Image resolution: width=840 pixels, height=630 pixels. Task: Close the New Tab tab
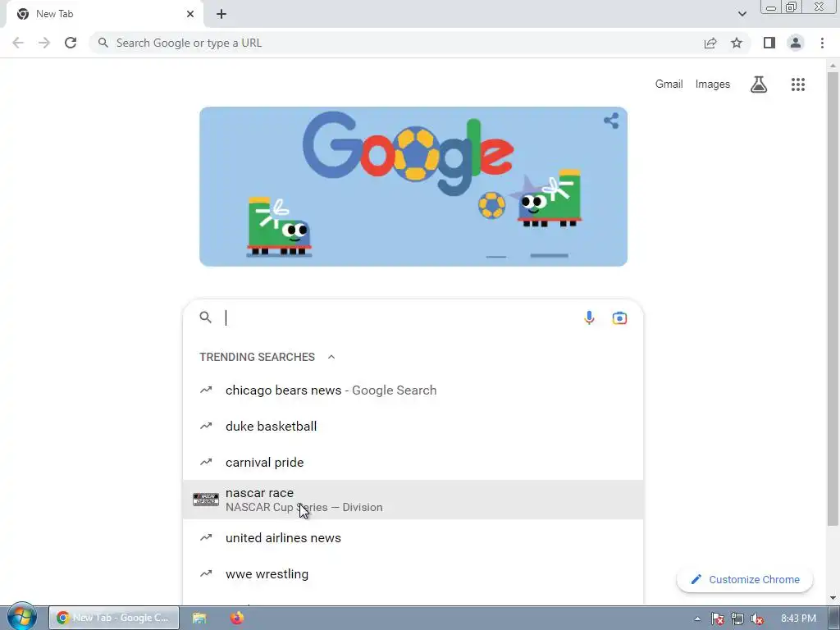click(x=190, y=14)
